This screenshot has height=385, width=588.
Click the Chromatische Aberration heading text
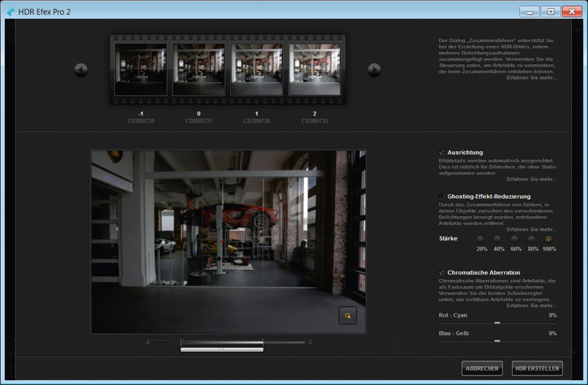pyautogui.click(x=484, y=272)
